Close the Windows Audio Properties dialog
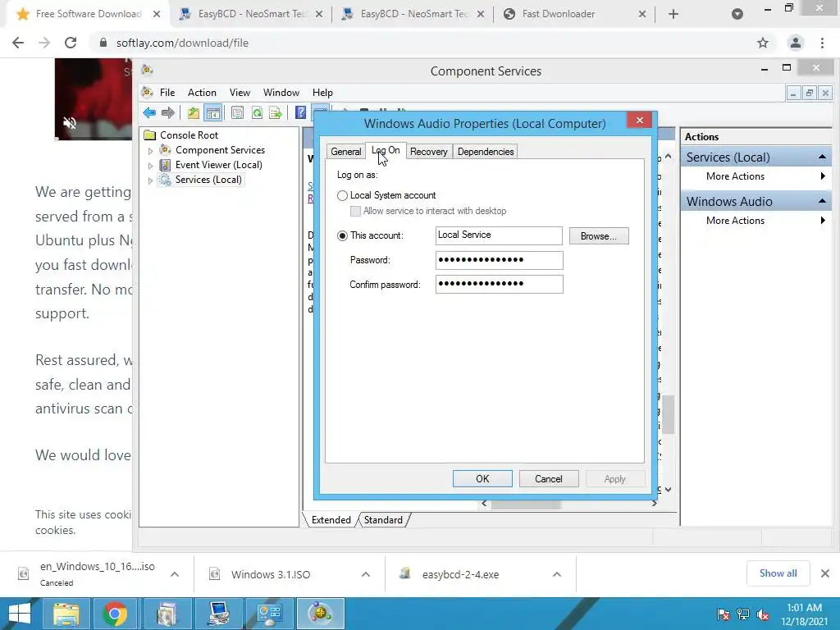The height and width of the screenshot is (630, 840). coord(639,120)
